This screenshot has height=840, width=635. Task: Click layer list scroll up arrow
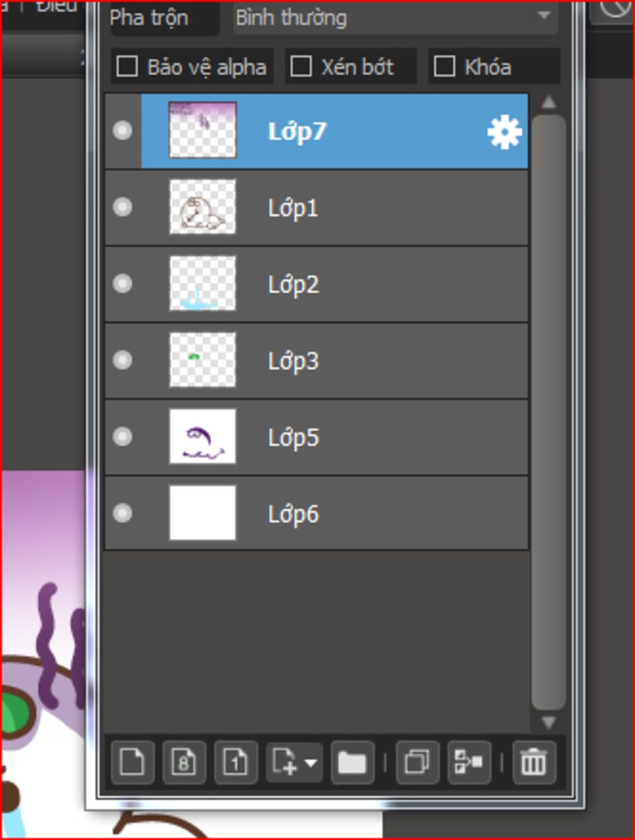click(549, 102)
